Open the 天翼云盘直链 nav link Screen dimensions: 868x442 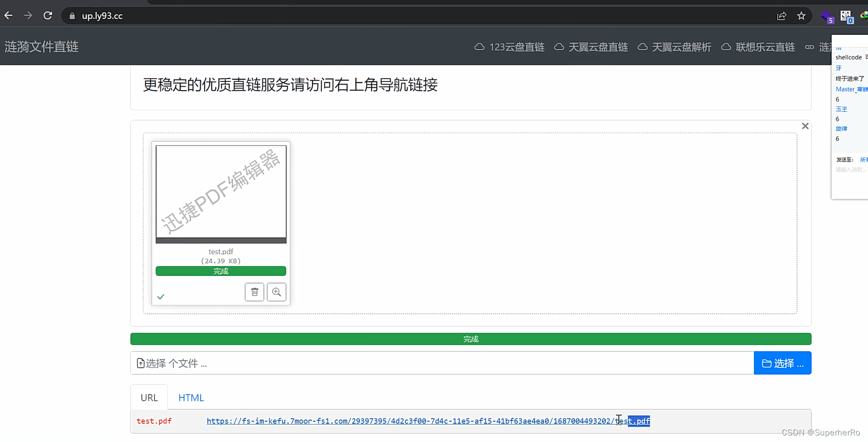591,47
